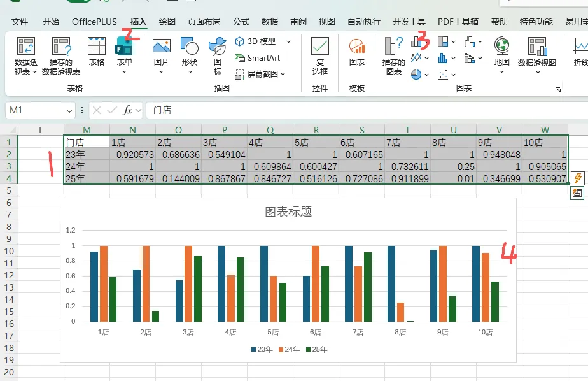Select cell containing 10店
Image resolution: width=588 pixels, height=381 pixels.
point(545,142)
